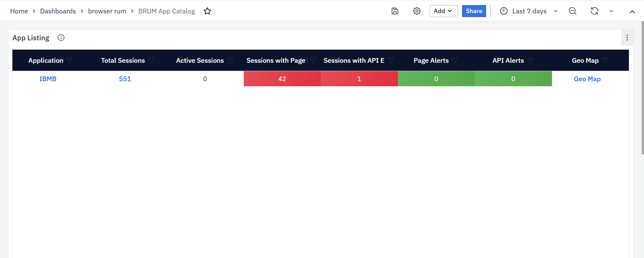This screenshot has height=258, width=644.
Task: Filter the Application column
Action: (x=70, y=60)
